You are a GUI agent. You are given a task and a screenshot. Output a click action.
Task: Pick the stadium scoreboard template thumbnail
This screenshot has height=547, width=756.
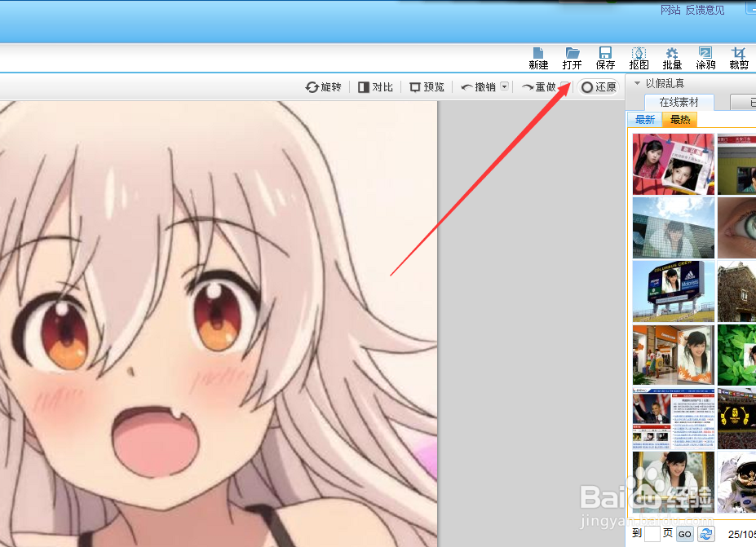674,292
